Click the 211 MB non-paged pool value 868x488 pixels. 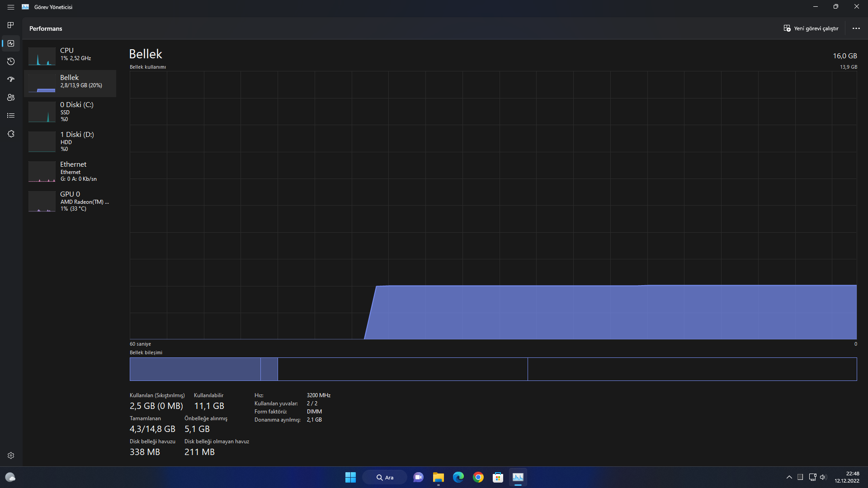(x=199, y=452)
